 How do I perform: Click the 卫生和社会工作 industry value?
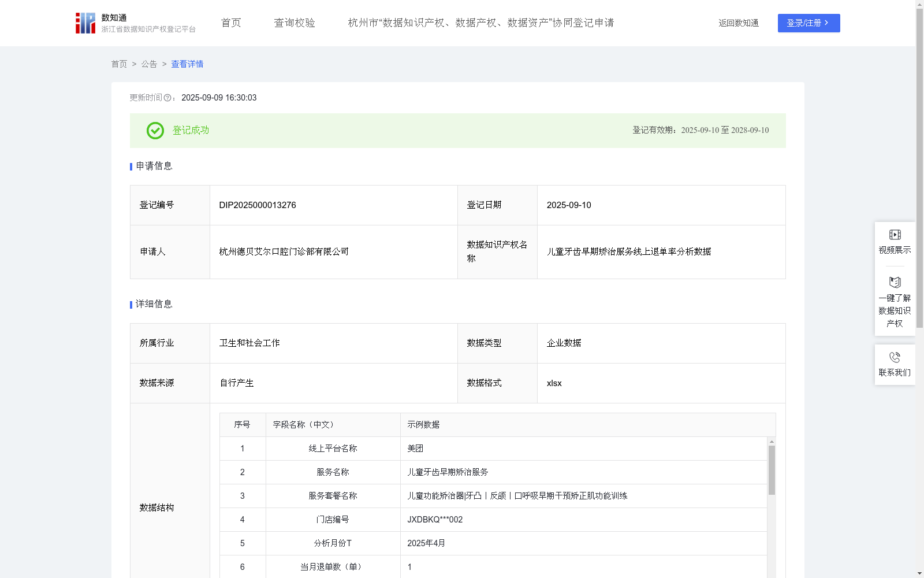click(249, 343)
